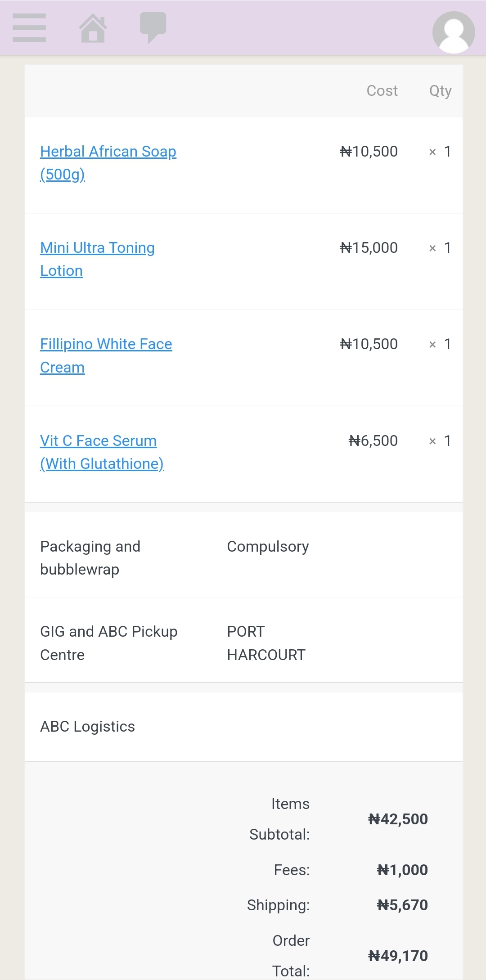Click the Qty column header
The width and height of the screenshot is (486, 980).
click(440, 91)
